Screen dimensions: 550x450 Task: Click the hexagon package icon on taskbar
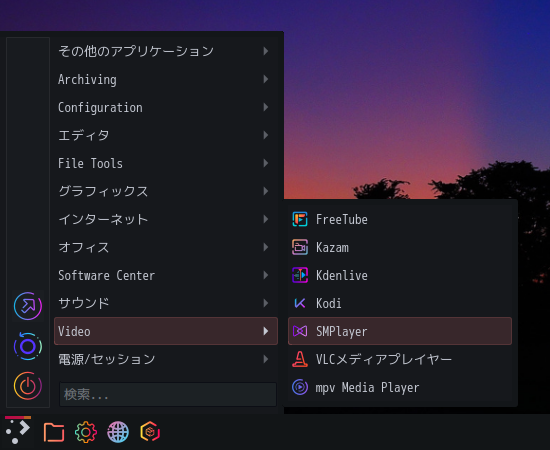pyautogui.click(x=150, y=432)
